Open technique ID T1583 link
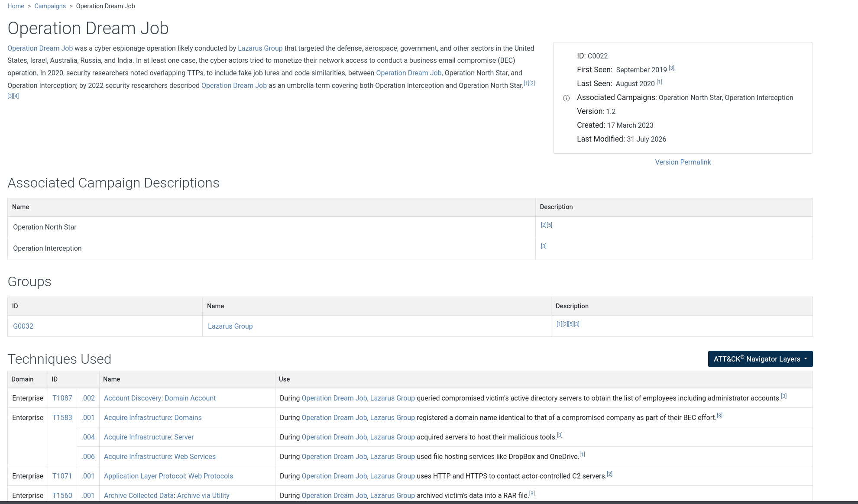858x504 pixels. pos(62,417)
